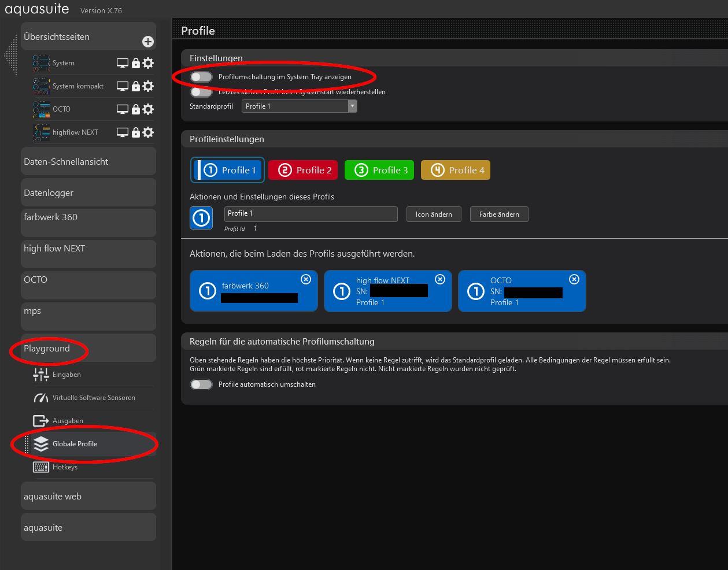Expand aquasuite section at sidebar bottom
Viewport: 728px width, 570px height.
[x=88, y=527]
